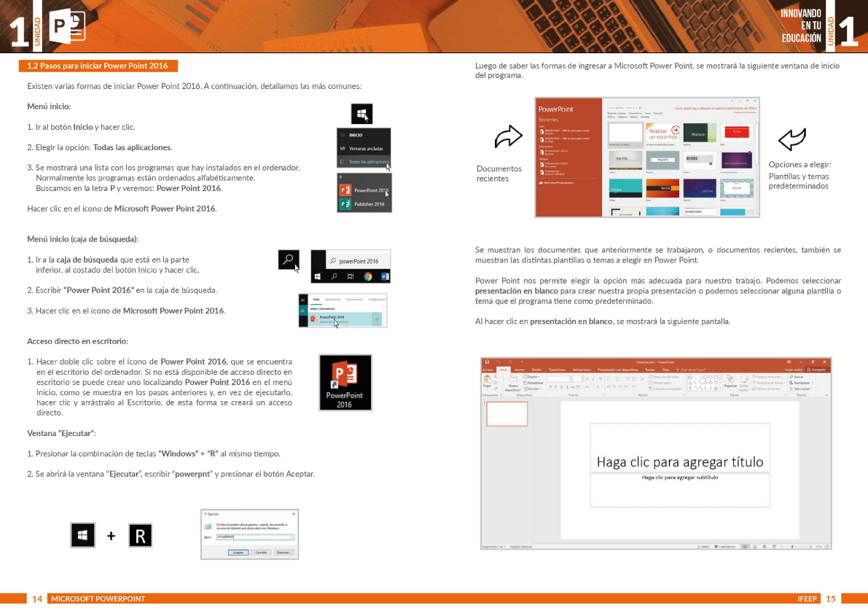Click the zoom slider in PowerPoint status bar

[x=795, y=546]
